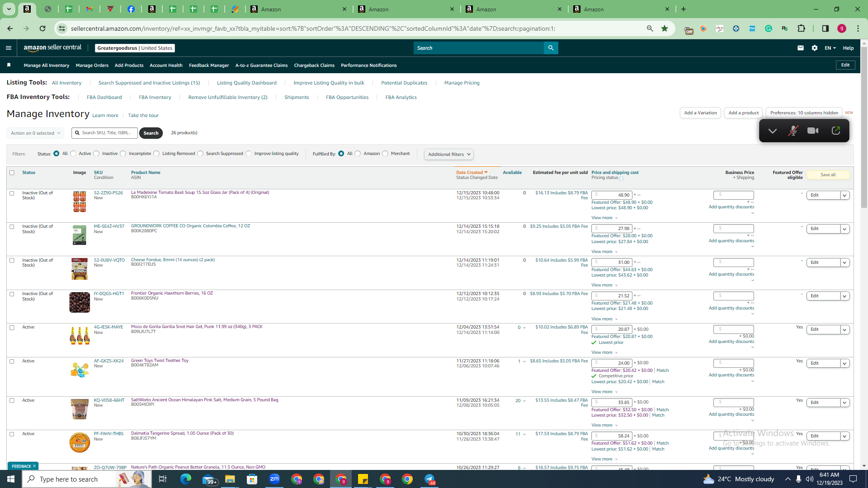
Task: Open Feedback Manager in the navigation bar
Action: [x=209, y=66]
